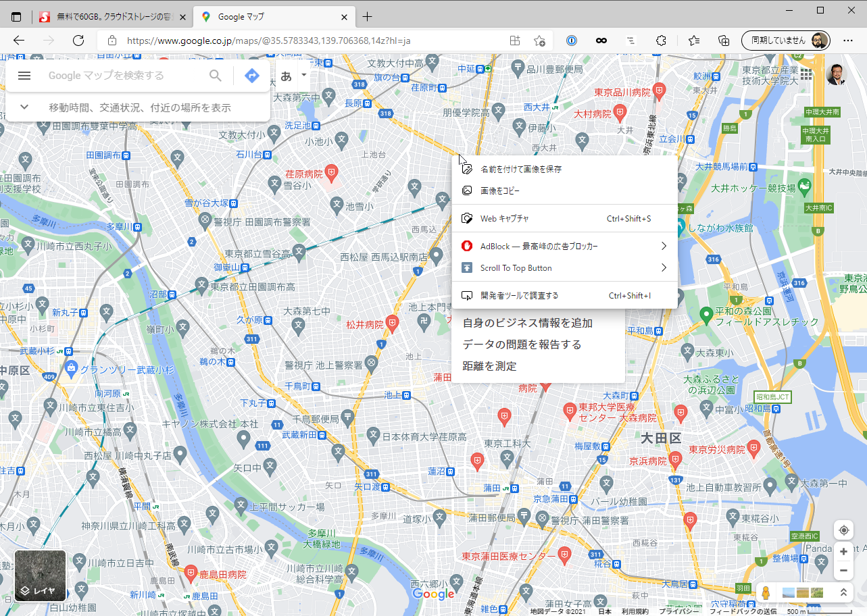View site info via the lock icon
This screenshot has width=867, height=616.
click(x=112, y=41)
